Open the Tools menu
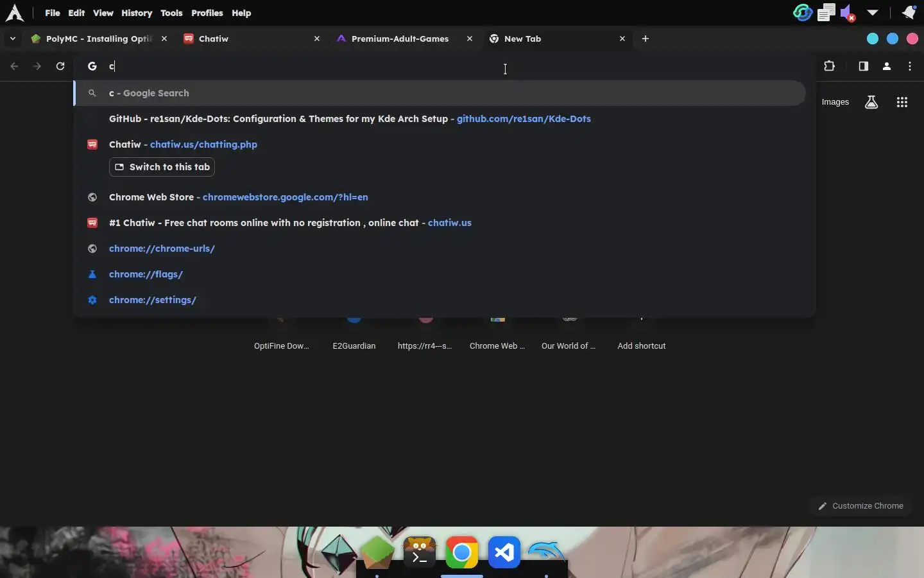924x578 pixels. tap(171, 13)
